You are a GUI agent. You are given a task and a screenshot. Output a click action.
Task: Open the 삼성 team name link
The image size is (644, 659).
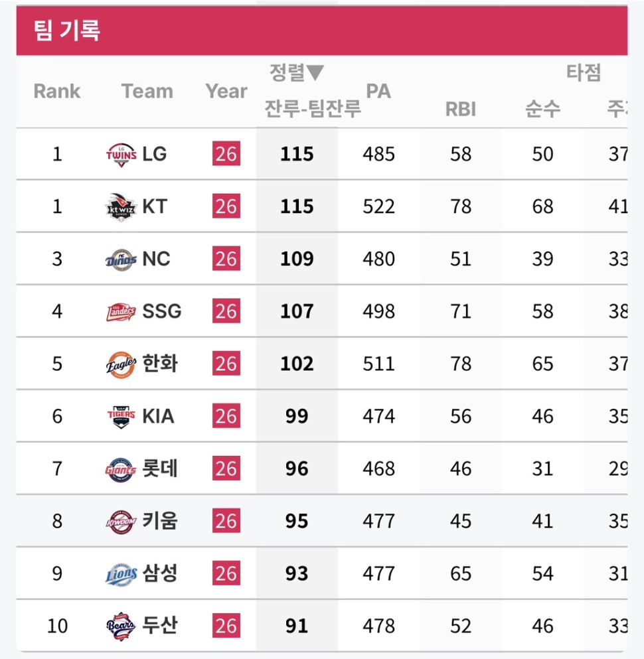pos(160,574)
